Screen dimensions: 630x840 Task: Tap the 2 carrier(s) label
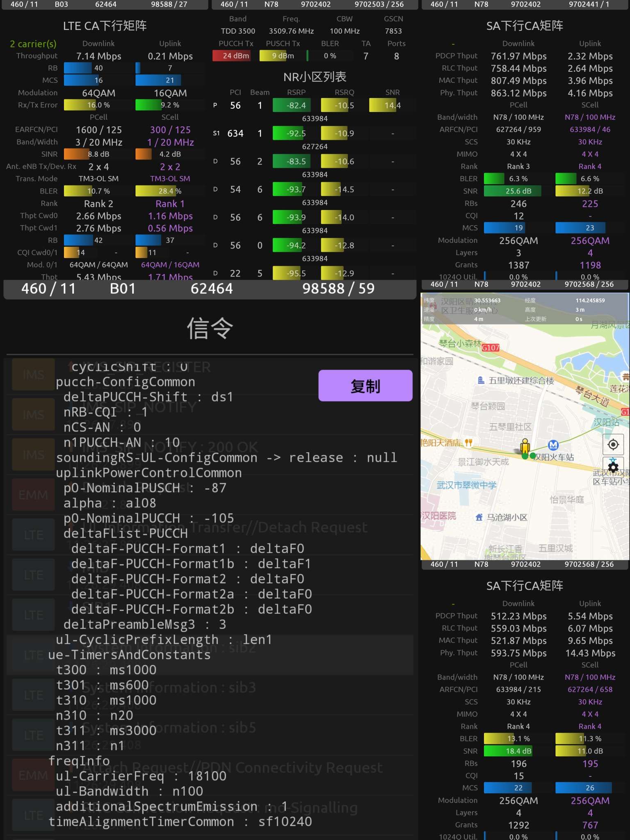[33, 44]
